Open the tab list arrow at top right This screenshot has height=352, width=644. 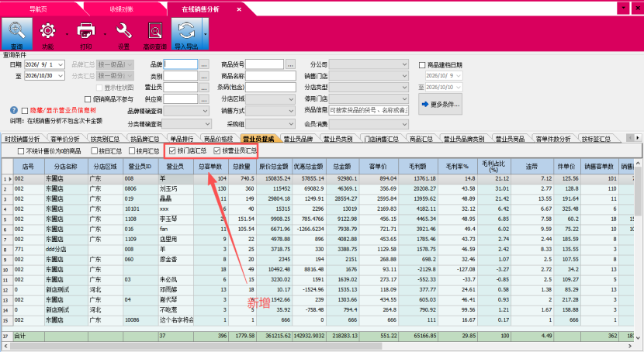(623, 8)
